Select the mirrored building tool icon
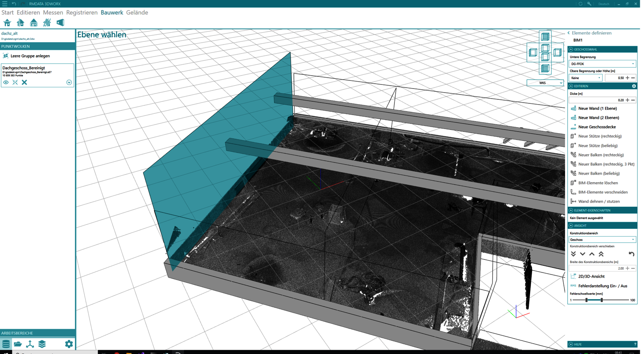The image size is (644, 354). [21, 23]
